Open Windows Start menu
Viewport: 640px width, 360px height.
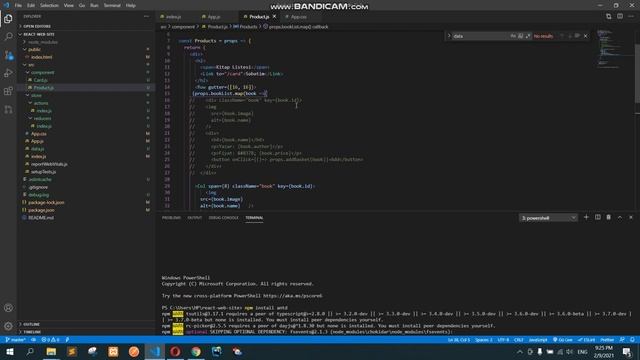click(9, 351)
